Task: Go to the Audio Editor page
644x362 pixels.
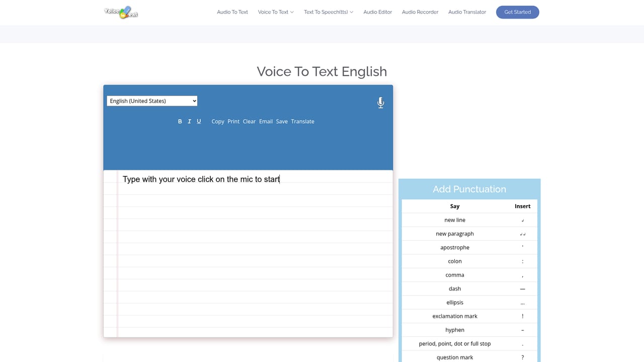Action: coord(378,12)
